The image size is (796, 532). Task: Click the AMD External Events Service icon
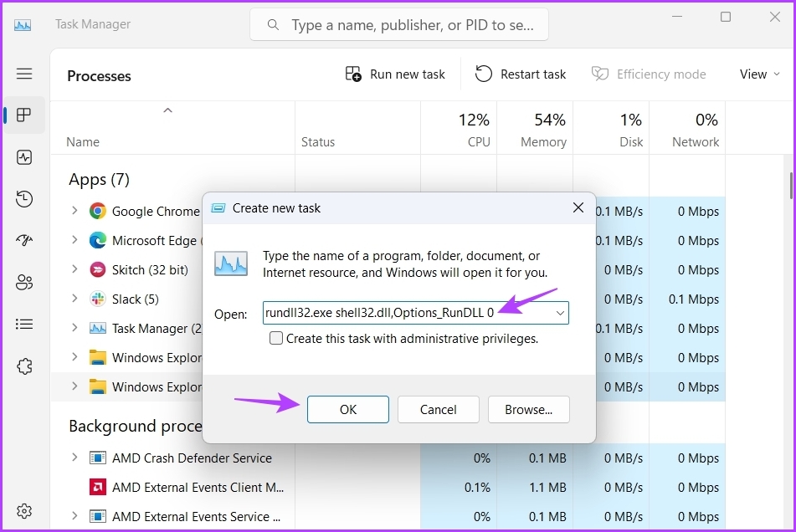[97, 517]
